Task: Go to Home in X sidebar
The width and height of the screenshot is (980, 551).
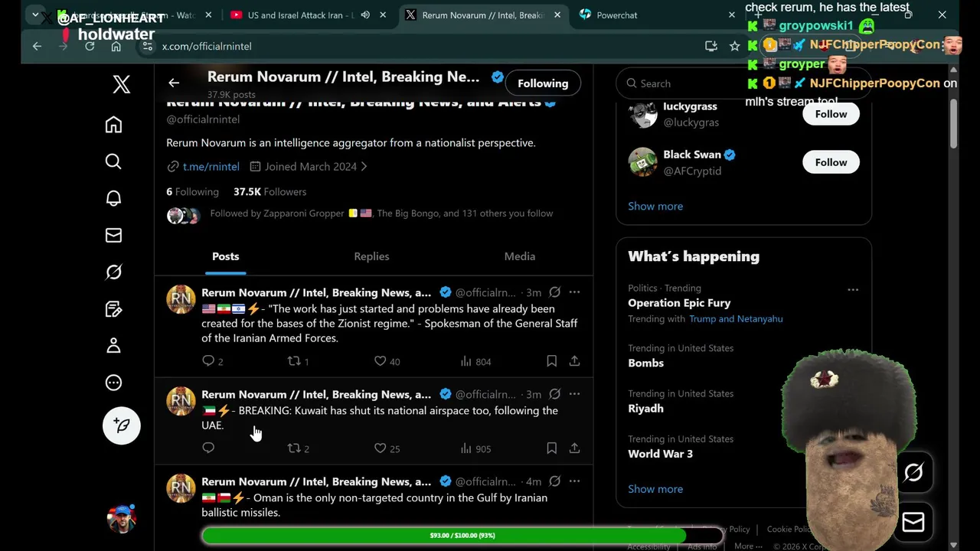Action: [113, 125]
